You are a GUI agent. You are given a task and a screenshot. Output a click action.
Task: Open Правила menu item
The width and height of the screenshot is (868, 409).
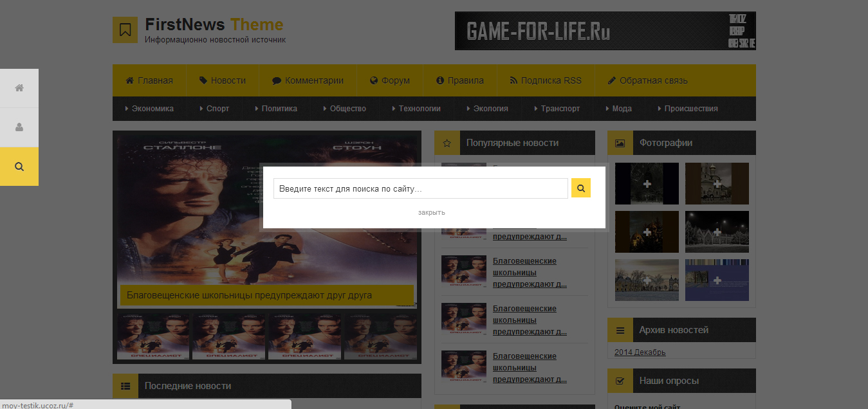tap(460, 80)
